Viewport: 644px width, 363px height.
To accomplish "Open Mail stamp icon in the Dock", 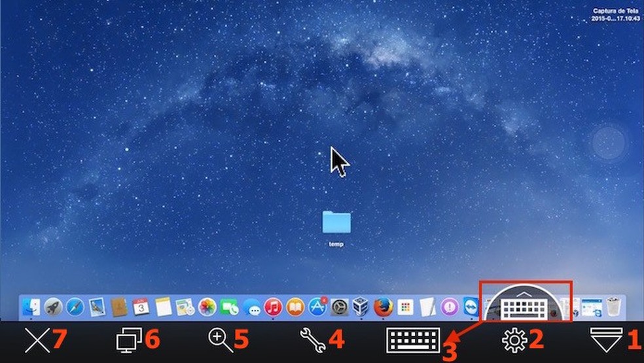I will 98,307.
